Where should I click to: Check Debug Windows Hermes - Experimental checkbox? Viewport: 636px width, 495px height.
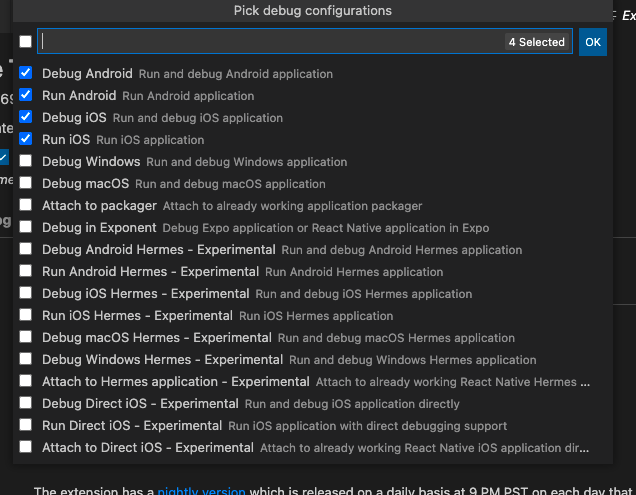coord(26,358)
